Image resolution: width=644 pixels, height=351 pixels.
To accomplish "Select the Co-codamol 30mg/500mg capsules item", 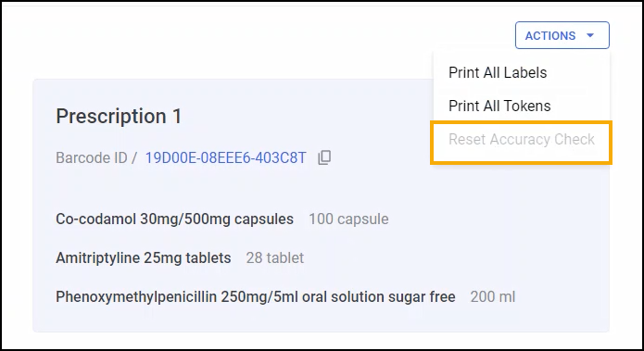I will click(x=174, y=219).
